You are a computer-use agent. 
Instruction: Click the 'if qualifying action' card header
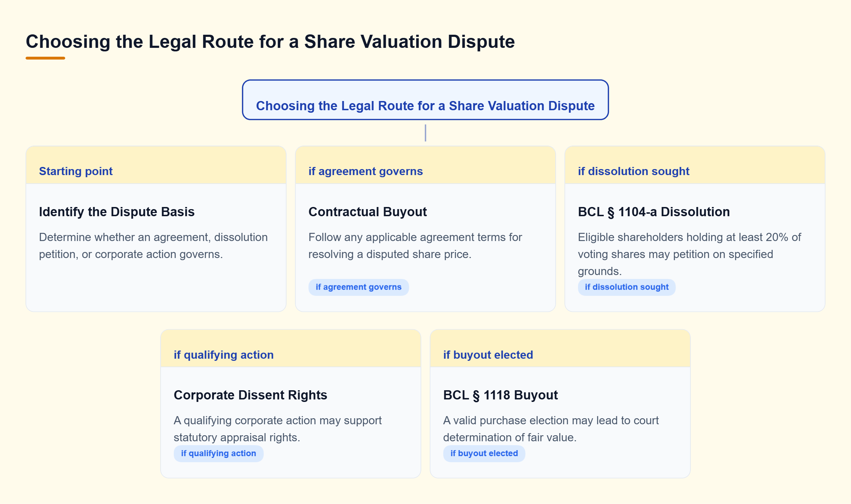tap(291, 349)
